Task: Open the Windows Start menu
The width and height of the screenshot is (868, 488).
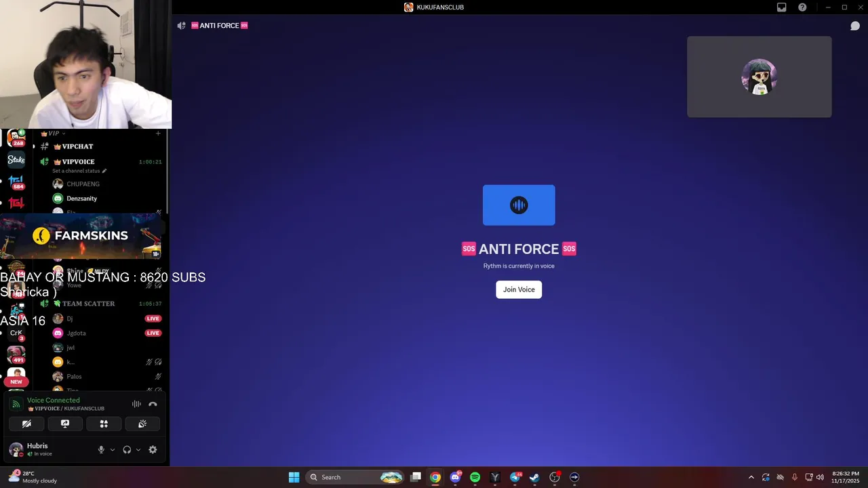Action: tap(294, 477)
